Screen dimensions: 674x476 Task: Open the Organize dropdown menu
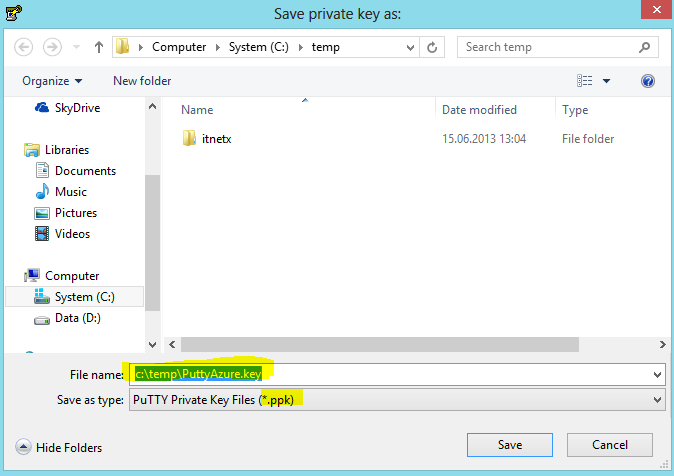coord(52,81)
